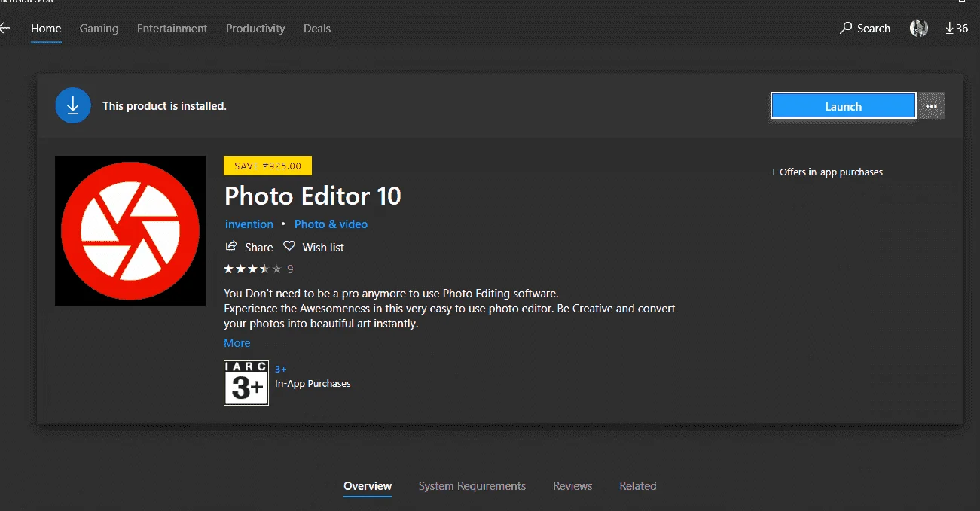Open the more options ellipsis button

click(x=932, y=106)
